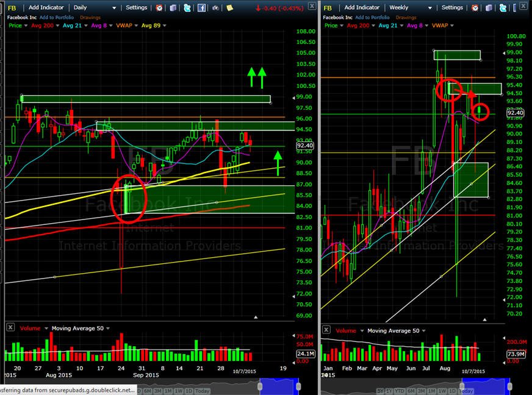Image resolution: width=532 pixels, height=395 pixels.
Task: Select 6M range in Weekly chart
Action: (411, 391)
